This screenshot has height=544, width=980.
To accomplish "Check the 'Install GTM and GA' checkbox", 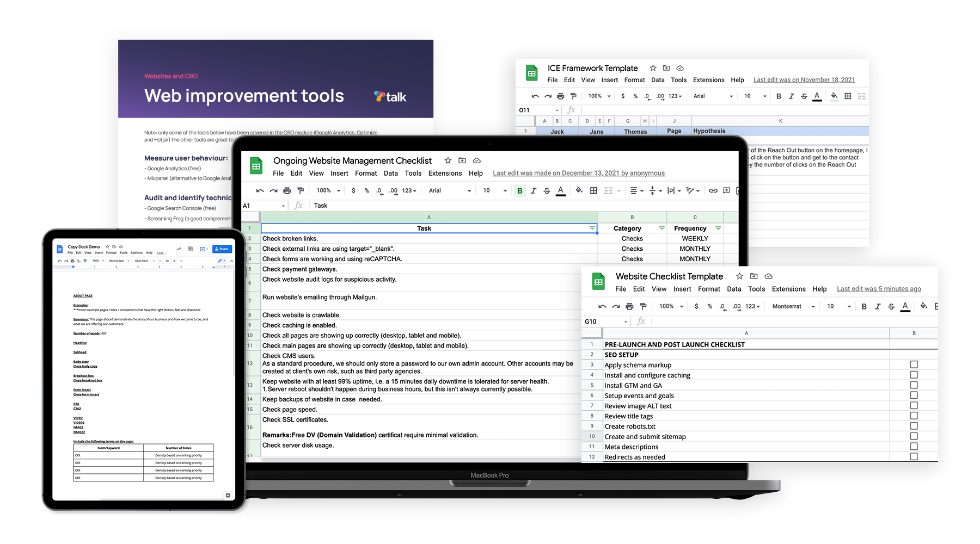I will click(914, 385).
